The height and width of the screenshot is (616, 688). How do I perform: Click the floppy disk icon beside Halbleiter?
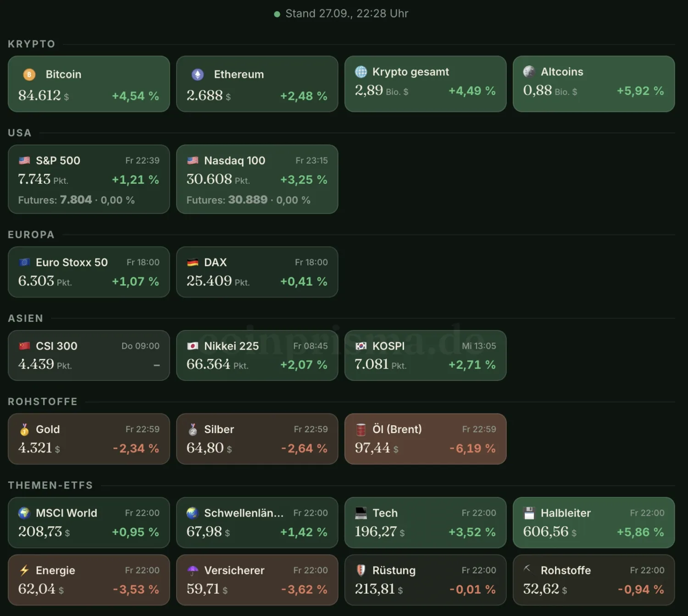tap(529, 513)
